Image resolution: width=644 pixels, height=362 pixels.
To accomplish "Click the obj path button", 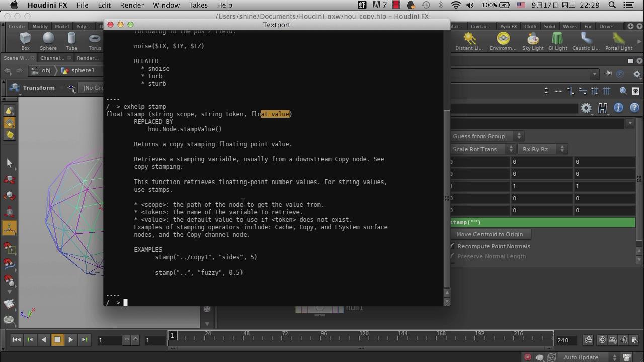I will [42, 71].
